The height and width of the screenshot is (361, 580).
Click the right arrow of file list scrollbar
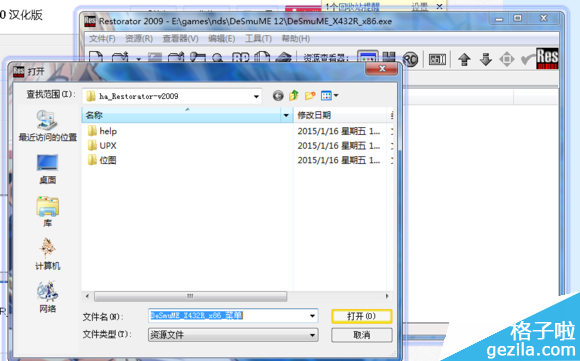(x=387, y=296)
